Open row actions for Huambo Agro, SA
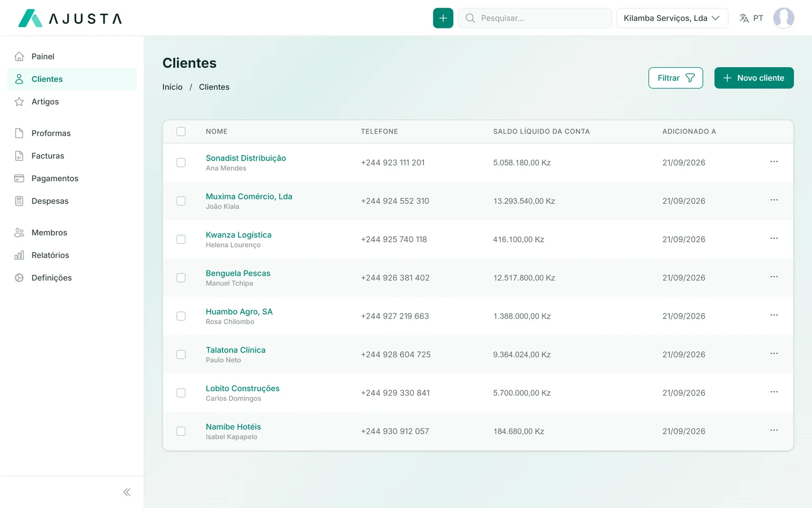Viewport: 812px width, 508px height. tap(774, 315)
